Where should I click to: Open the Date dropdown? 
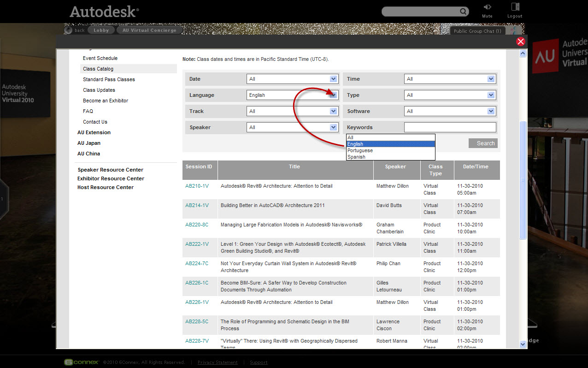click(293, 79)
